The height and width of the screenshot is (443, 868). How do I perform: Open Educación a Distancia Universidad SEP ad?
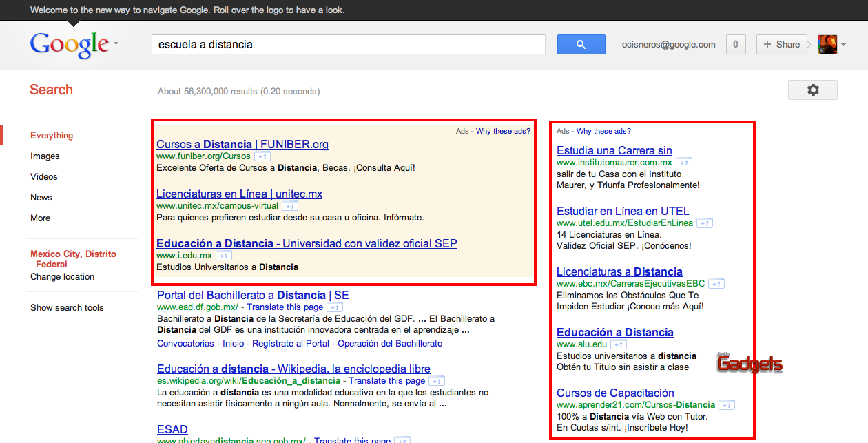tap(307, 243)
